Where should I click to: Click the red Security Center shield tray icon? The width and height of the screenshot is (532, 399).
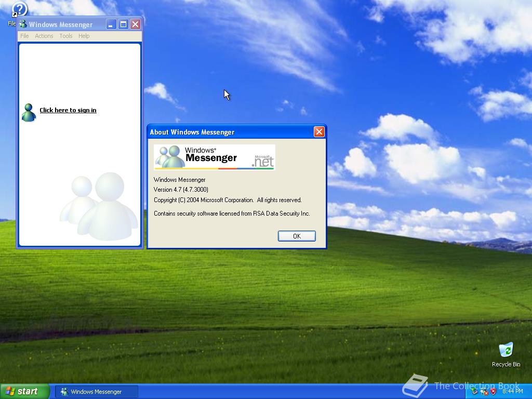[494, 392]
